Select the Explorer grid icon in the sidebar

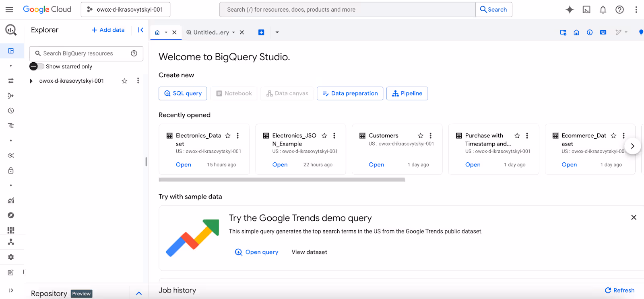click(x=11, y=51)
